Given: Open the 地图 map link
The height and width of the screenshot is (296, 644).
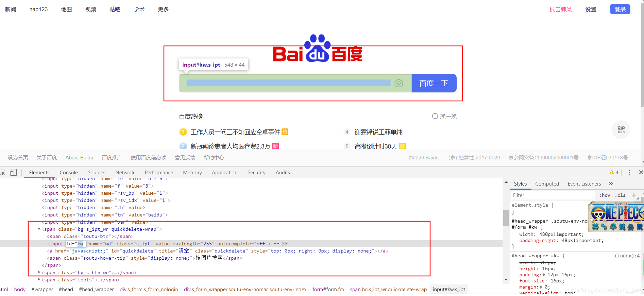Looking at the screenshot, I should click(x=66, y=10).
